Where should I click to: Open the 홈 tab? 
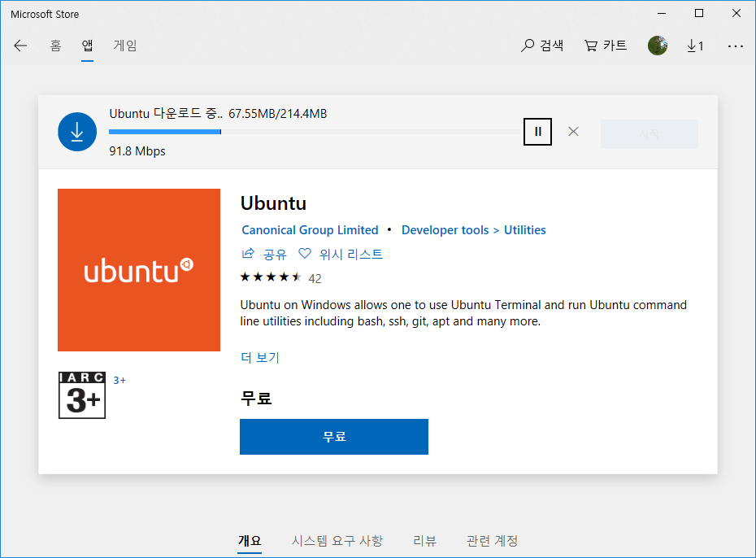(55, 46)
